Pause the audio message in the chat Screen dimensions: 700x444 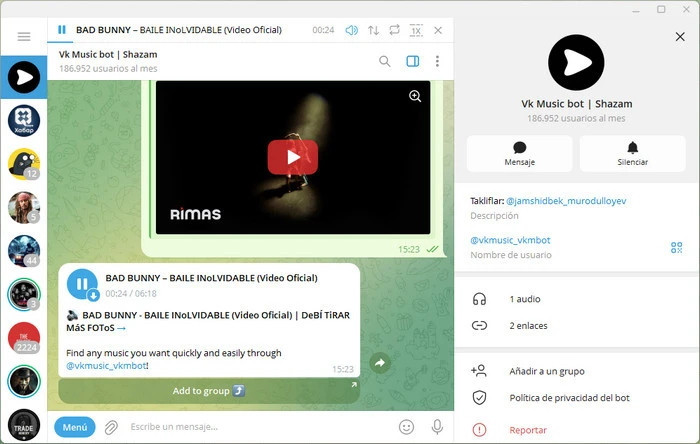click(x=82, y=284)
